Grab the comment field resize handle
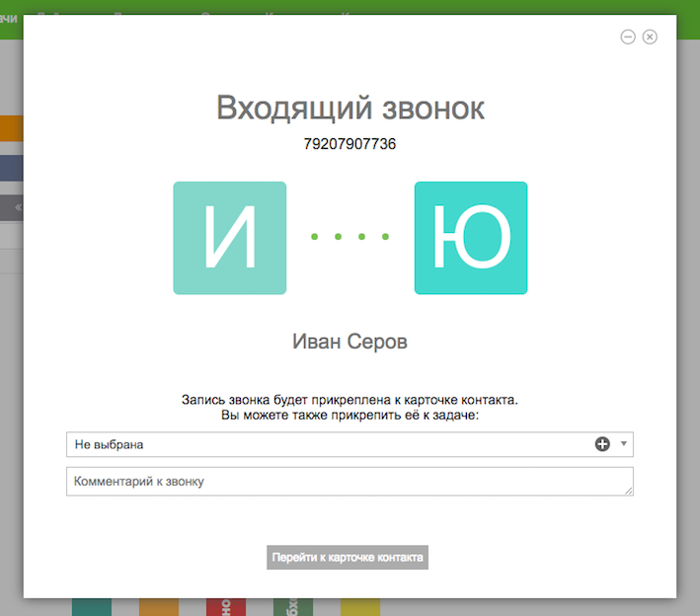This screenshot has width=700, height=616. pyautogui.click(x=628, y=490)
